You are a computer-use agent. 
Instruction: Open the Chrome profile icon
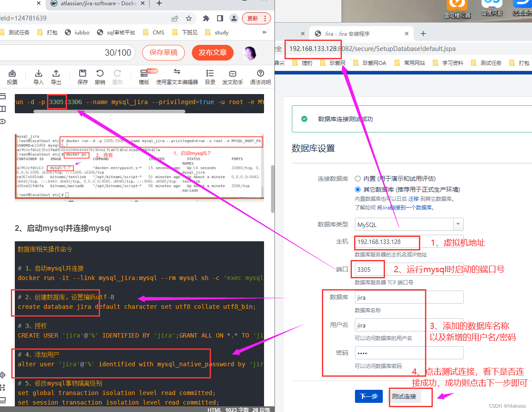pyautogui.click(x=234, y=18)
